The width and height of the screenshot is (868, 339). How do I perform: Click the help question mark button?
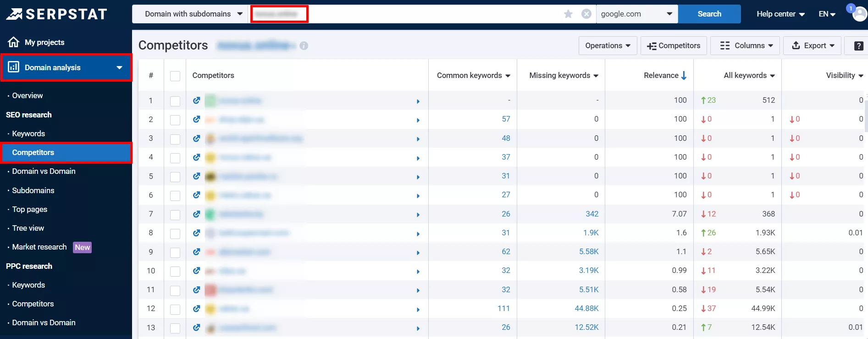pos(858,46)
